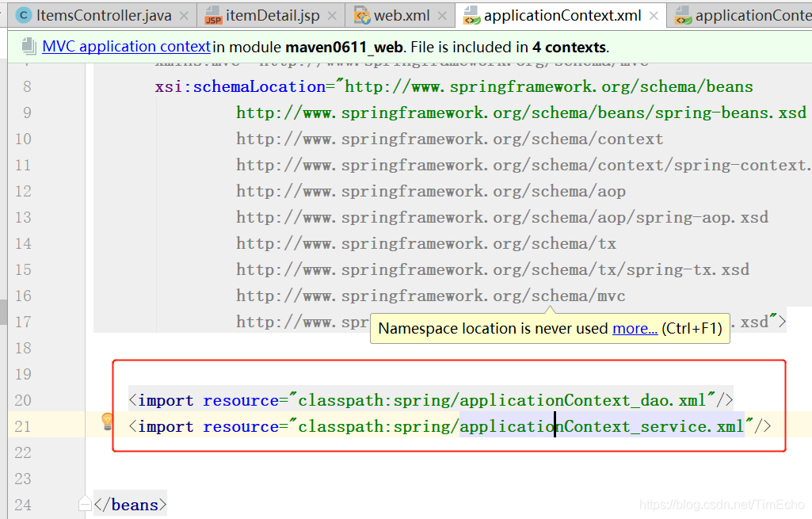
Task: Click the spring-aop.xsd URL on line 13
Action: coord(502,217)
